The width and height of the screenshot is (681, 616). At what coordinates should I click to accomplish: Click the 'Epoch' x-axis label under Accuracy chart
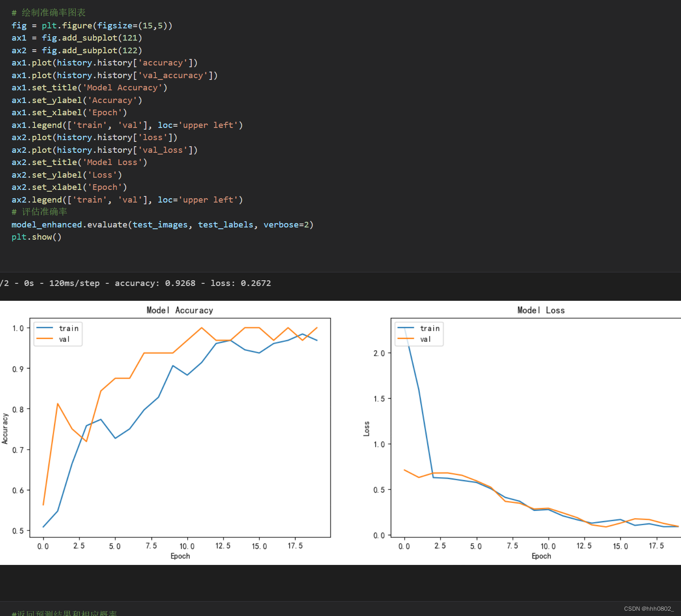coord(180,556)
